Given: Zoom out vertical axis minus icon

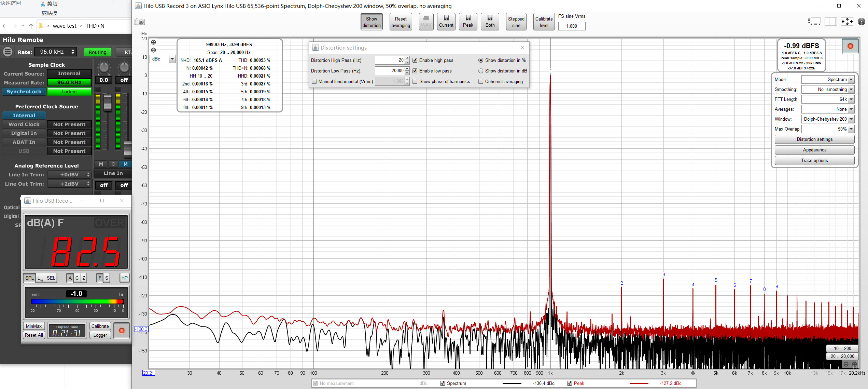Looking at the screenshot, I should (x=154, y=50).
